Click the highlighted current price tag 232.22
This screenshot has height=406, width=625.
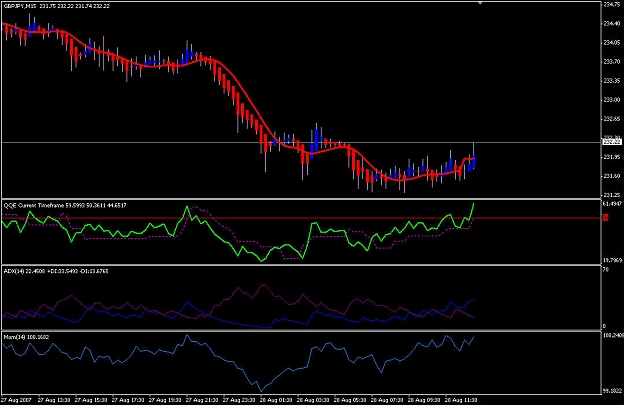tap(612, 142)
